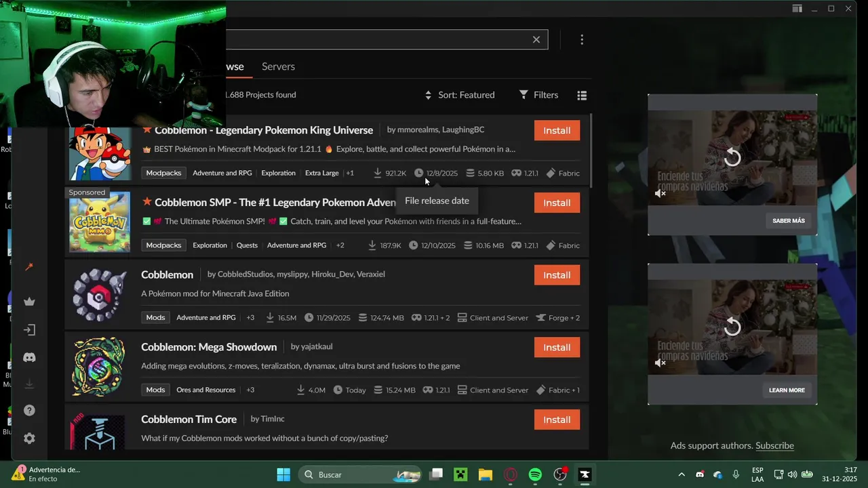Expand +3 tags on Mega Showdown row

point(250,390)
